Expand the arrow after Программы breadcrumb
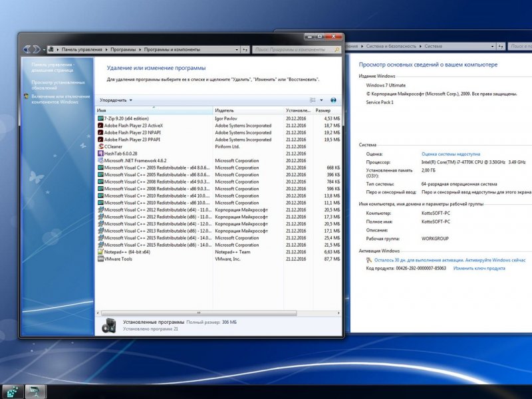Viewport: 532px width, 399px height. point(140,49)
